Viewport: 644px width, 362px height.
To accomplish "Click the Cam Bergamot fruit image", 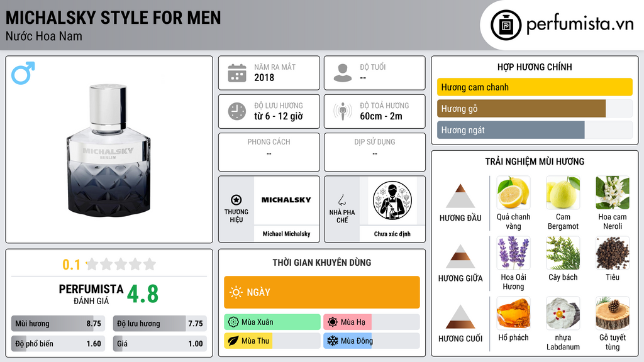I will [x=563, y=193].
